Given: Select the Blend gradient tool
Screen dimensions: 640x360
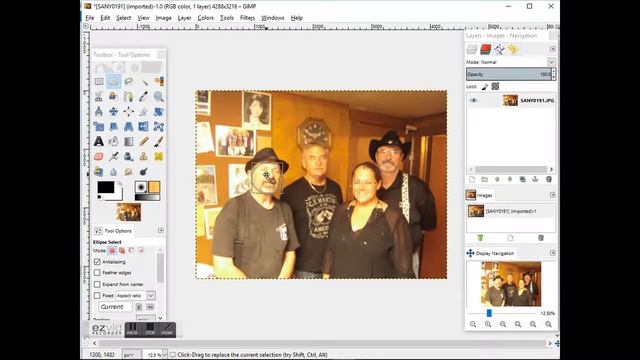Looking at the screenshot, I should point(129,142).
